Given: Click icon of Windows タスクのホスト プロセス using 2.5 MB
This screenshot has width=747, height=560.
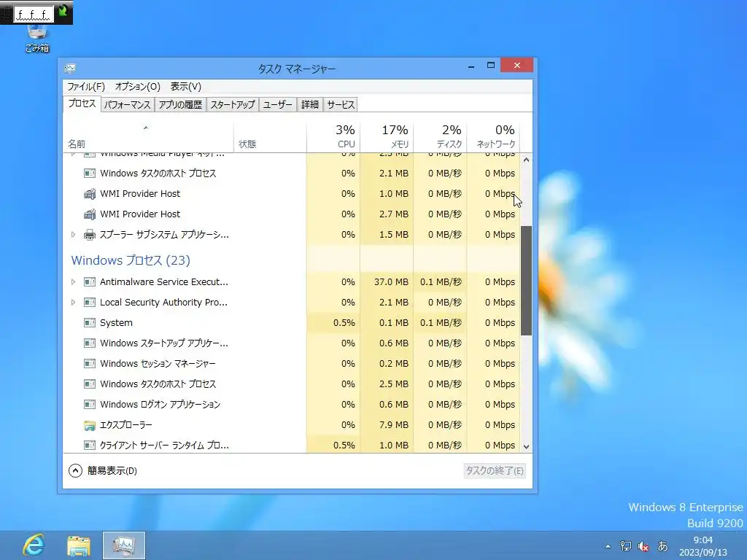Looking at the screenshot, I should [89, 384].
